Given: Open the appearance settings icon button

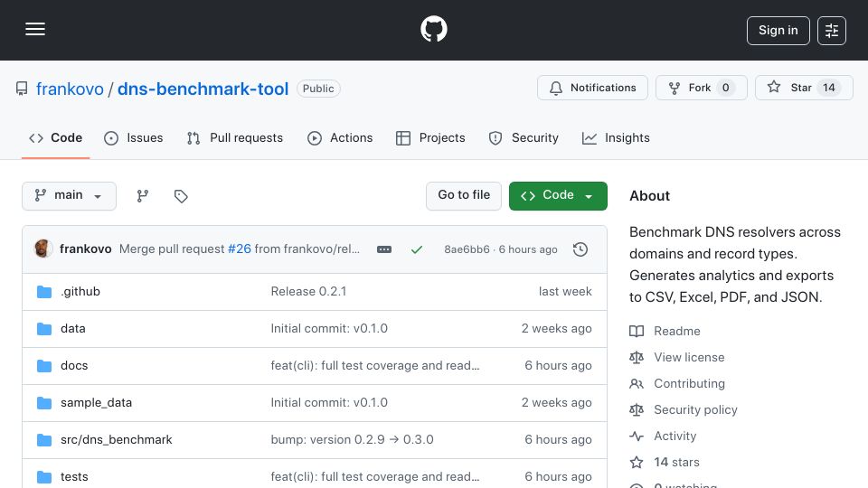Looking at the screenshot, I should (831, 31).
